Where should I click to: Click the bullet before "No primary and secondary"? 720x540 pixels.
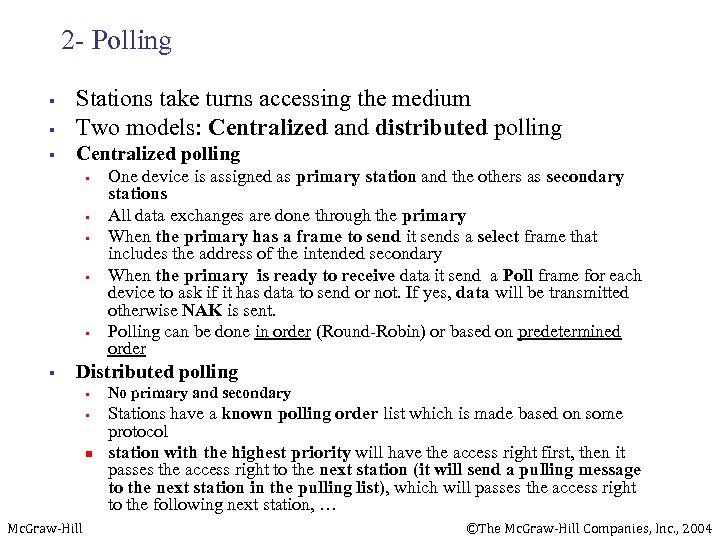point(88,395)
